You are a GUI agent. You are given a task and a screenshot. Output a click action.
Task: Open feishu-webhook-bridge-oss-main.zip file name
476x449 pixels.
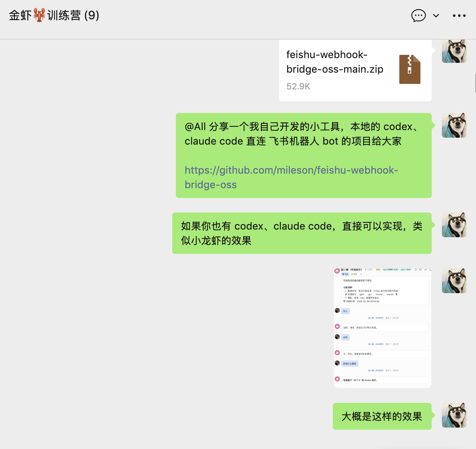(334, 62)
